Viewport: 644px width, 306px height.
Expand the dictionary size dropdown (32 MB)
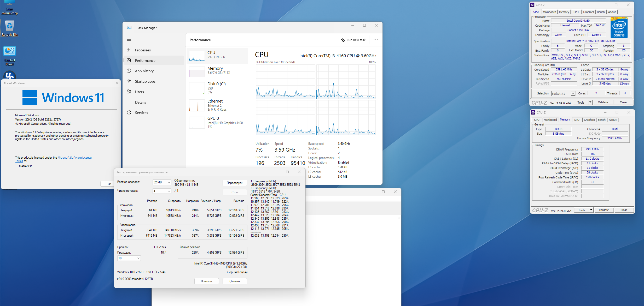(x=162, y=182)
